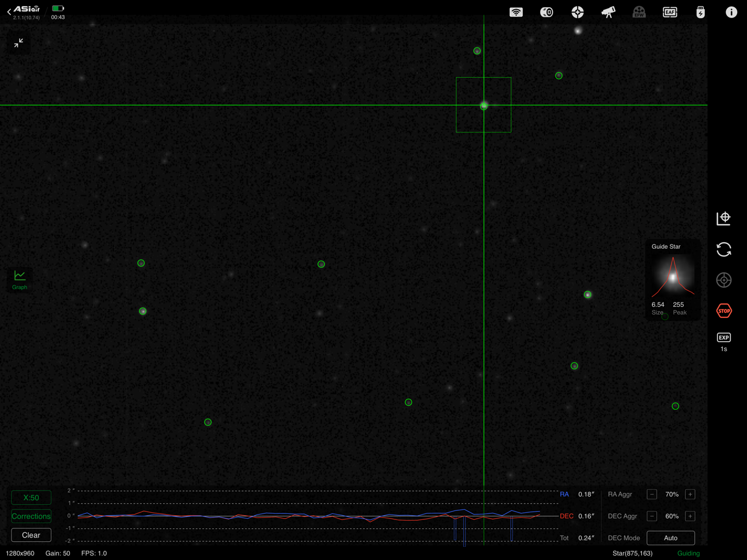Screen dimensions: 747x560
Task: Open the main camera settings icon
Action: (546, 12)
